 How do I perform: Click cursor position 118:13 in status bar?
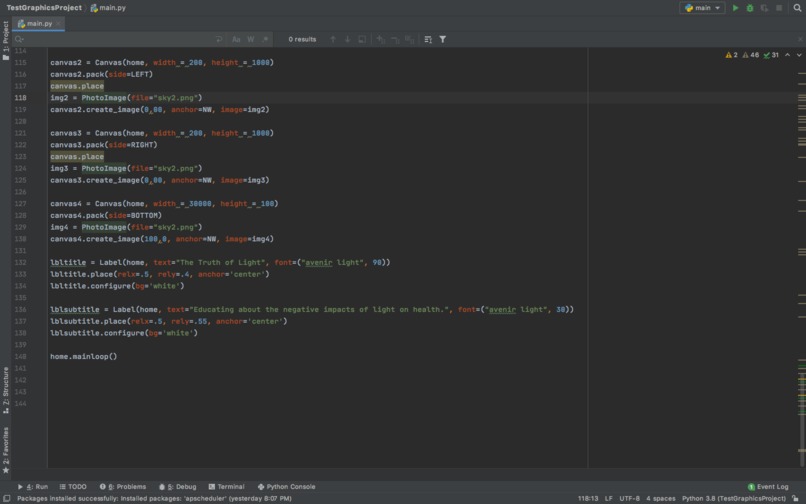(x=588, y=498)
